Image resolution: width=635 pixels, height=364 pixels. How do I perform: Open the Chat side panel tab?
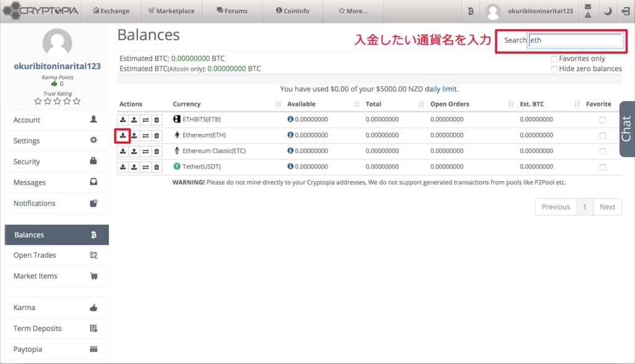627,129
